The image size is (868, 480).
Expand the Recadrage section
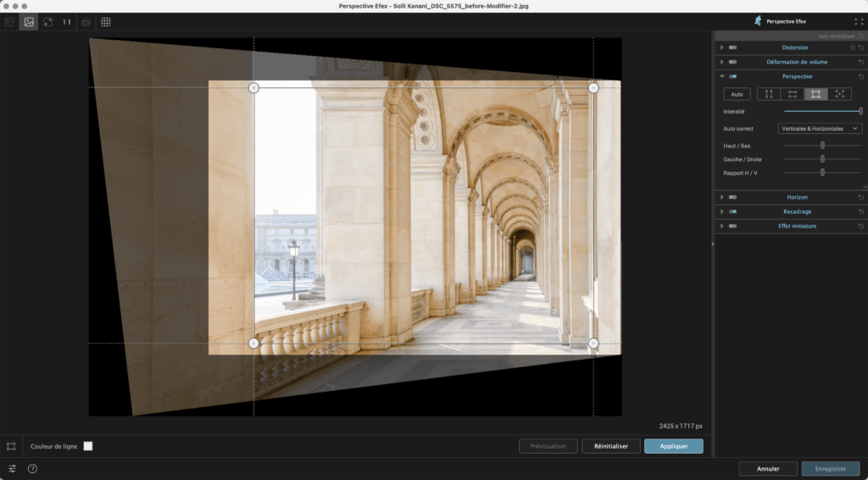coord(722,211)
